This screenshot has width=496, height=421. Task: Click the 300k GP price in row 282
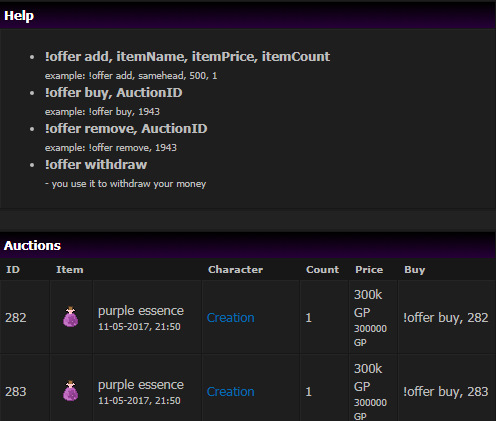(368, 304)
